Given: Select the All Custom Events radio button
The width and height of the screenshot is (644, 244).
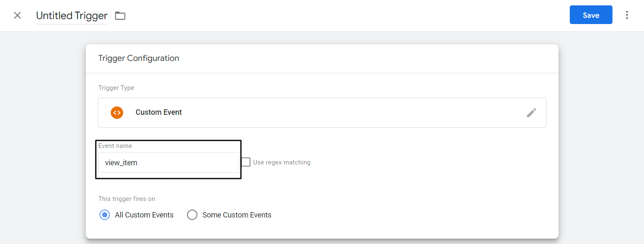Looking at the screenshot, I should coord(104,215).
